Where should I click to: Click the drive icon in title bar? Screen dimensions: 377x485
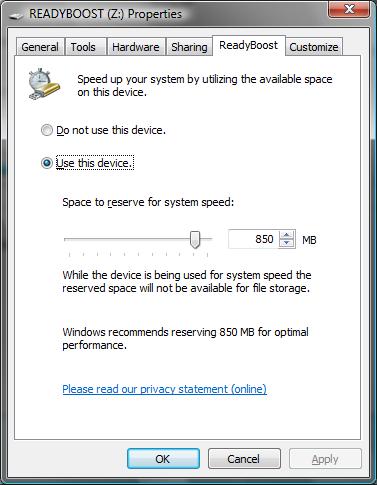click(x=16, y=15)
